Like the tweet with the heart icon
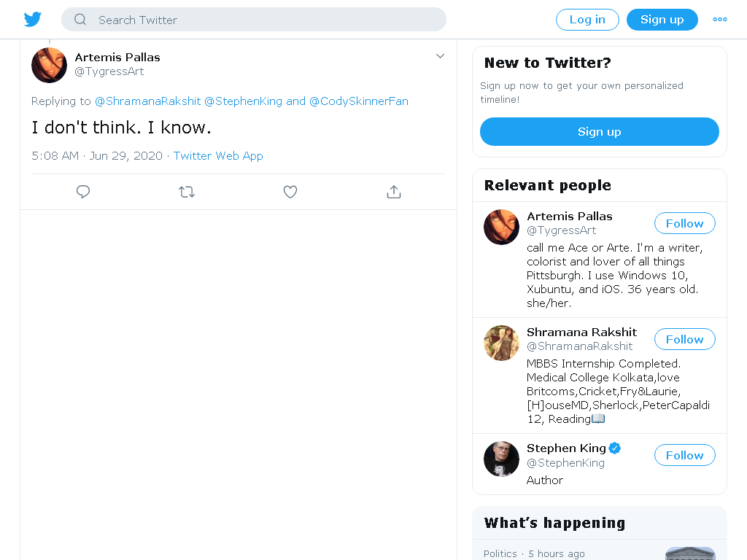Image resolution: width=747 pixels, height=560 pixels. click(x=290, y=192)
